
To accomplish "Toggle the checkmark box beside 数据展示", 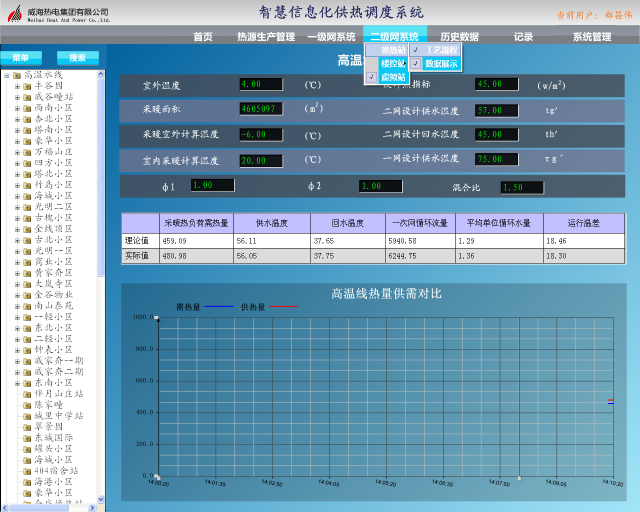I will pos(416,63).
